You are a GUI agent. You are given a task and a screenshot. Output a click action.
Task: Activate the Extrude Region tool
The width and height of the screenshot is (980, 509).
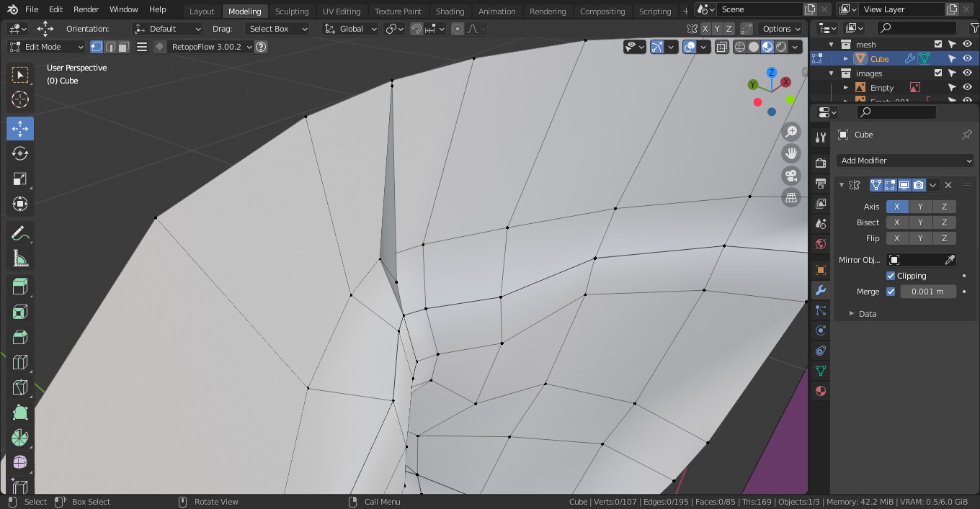(20, 287)
